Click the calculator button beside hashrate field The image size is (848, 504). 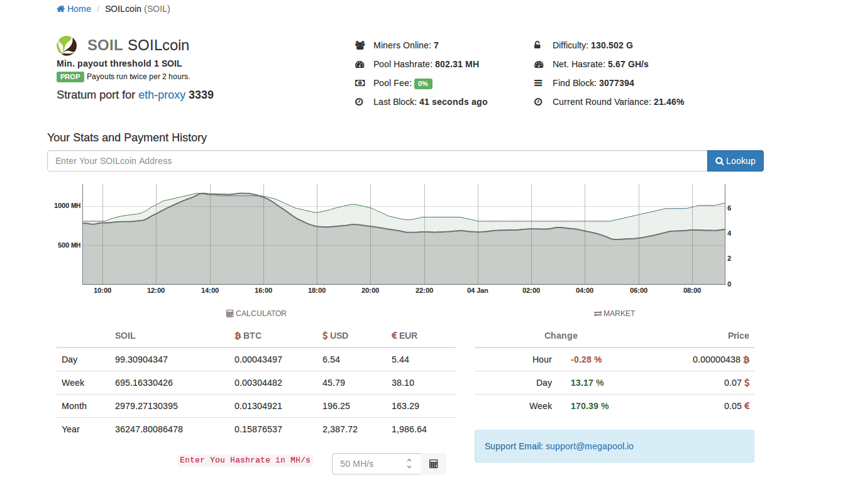pyautogui.click(x=433, y=464)
